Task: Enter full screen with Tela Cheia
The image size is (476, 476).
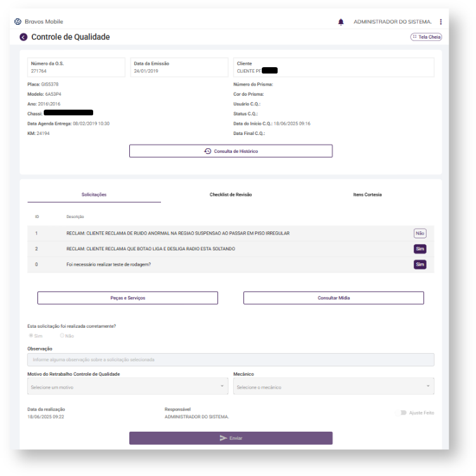Action: [x=426, y=37]
